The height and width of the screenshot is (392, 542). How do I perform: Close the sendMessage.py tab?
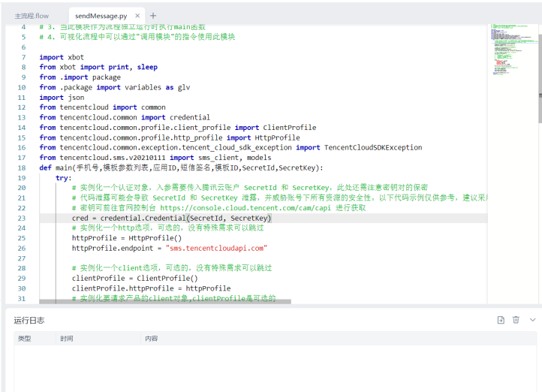click(137, 16)
